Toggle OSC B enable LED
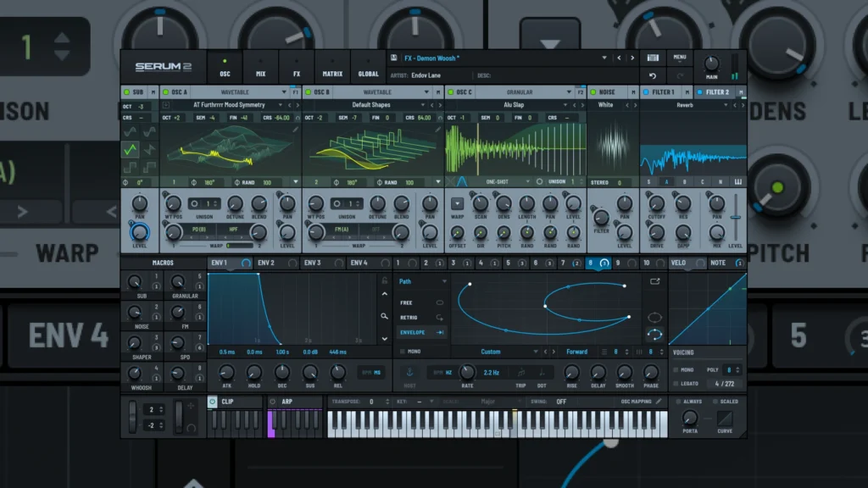Image resolution: width=868 pixels, height=488 pixels. 308,91
